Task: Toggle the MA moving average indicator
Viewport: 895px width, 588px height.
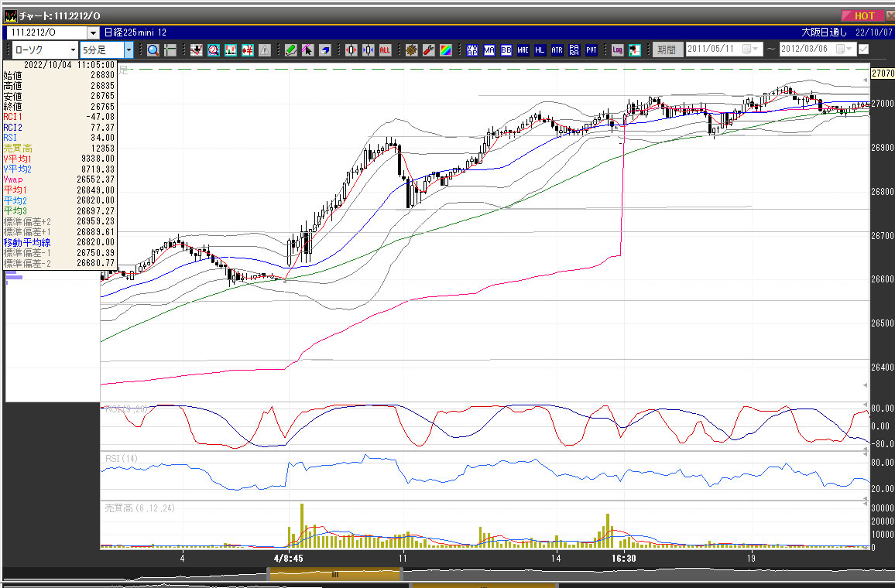Action: (x=489, y=50)
